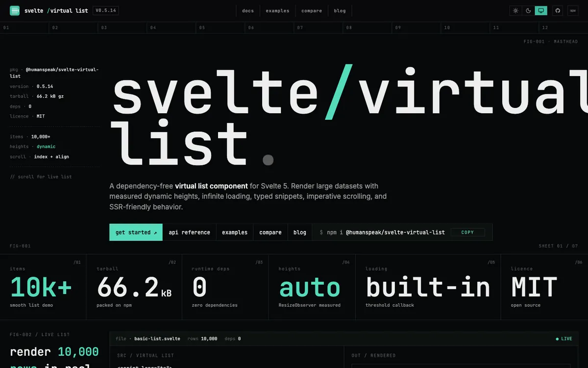
Task: Switch to light theme sun icon
Action: (515, 10)
